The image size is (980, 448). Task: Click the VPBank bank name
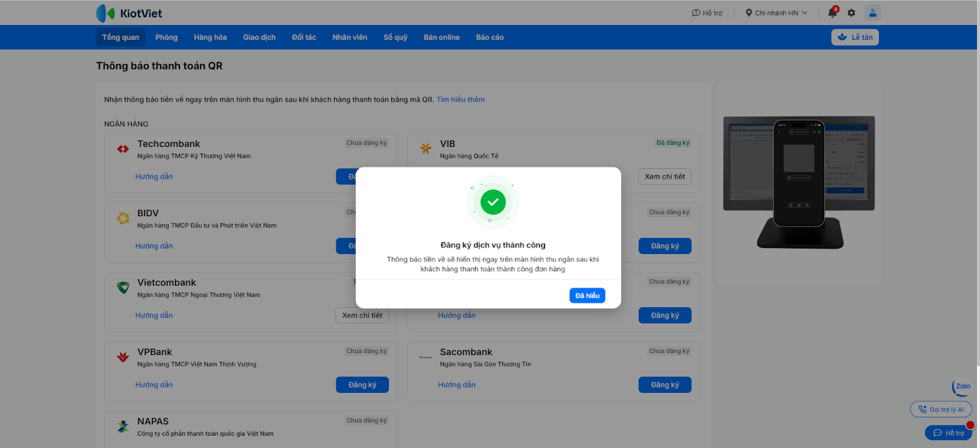coord(155,352)
